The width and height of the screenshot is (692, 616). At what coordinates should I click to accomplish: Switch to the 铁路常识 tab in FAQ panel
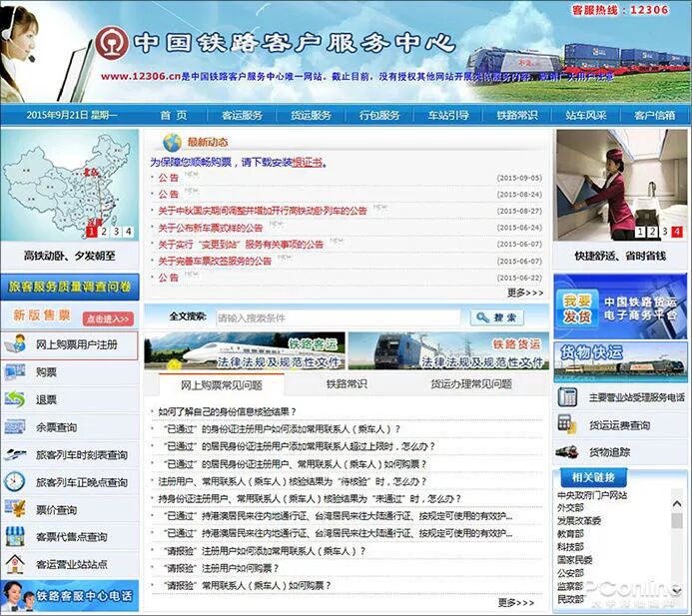(x=346, y=384)
